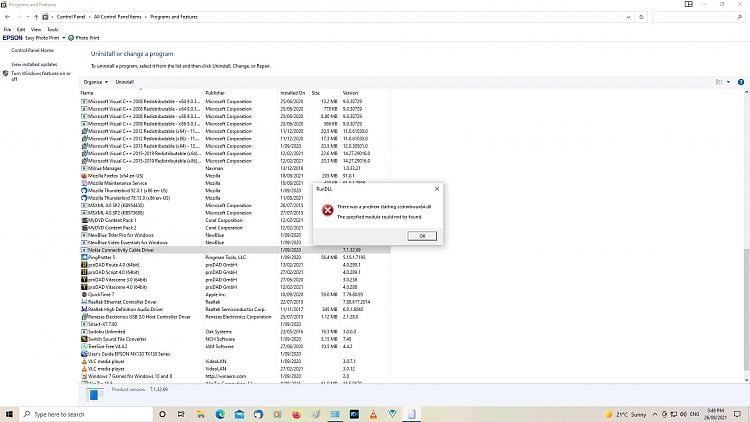Click the Control Panel breadcrumb

[x=71, y=17]
